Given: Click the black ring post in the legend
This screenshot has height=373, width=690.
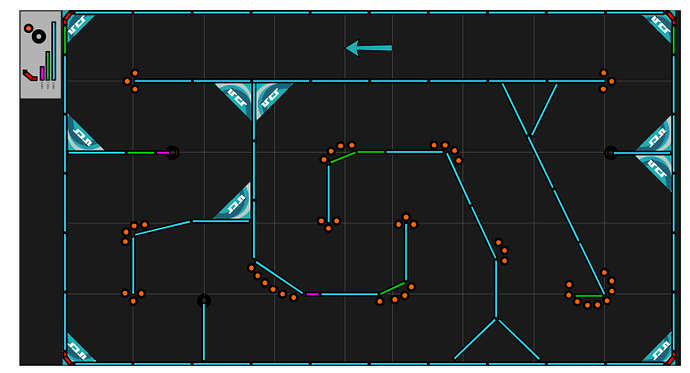Looking at the screenshot, I should tap(39, 37).
